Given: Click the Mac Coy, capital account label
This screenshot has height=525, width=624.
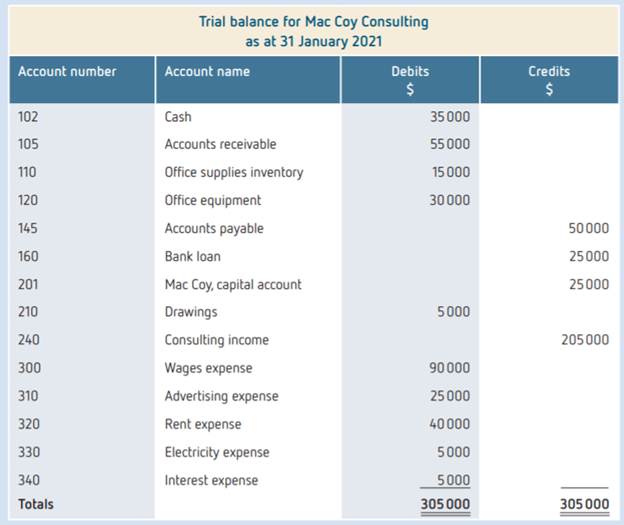Looking at the screenshot, I should 232,284.
